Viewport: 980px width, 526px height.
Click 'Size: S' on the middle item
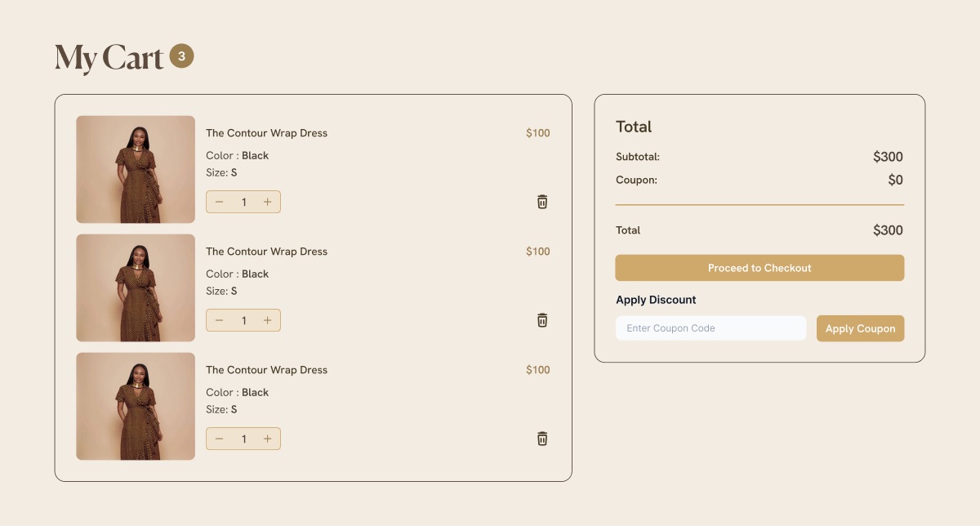click(221, 291)
